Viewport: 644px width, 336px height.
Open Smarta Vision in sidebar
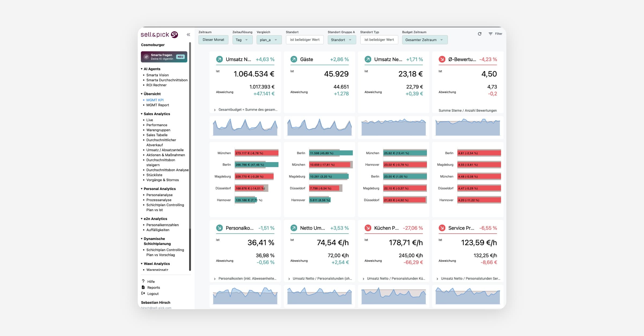(158, 75)
